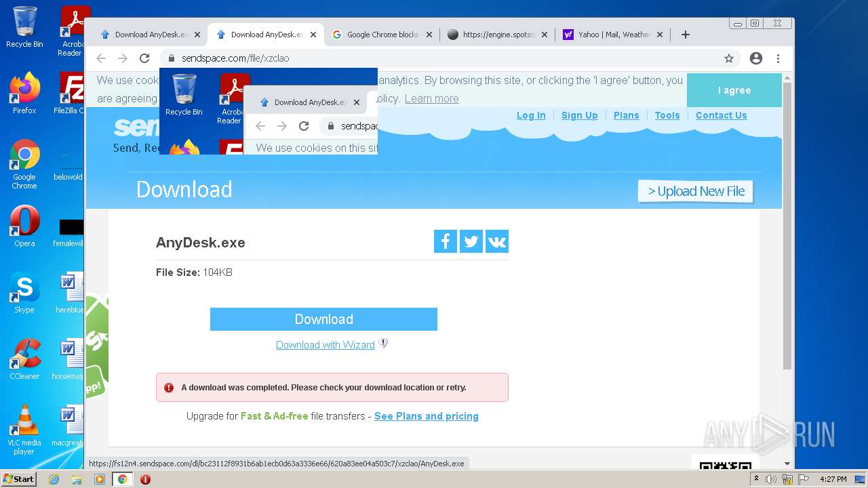Click the network icon in system tray
The image size is (868, 488).
tap(787, 479)
